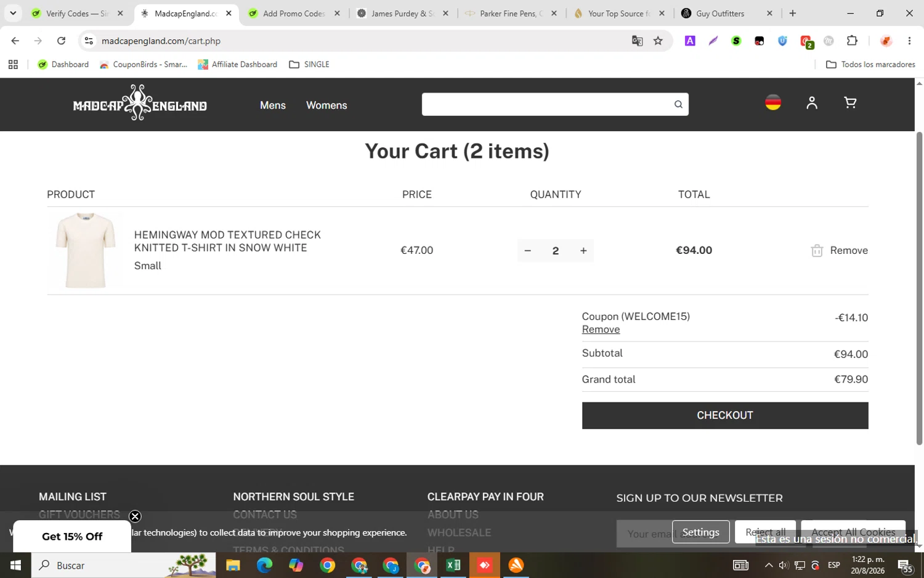
Task: Open the Chrome apps grid shortcut
Action: pos(13,64)
